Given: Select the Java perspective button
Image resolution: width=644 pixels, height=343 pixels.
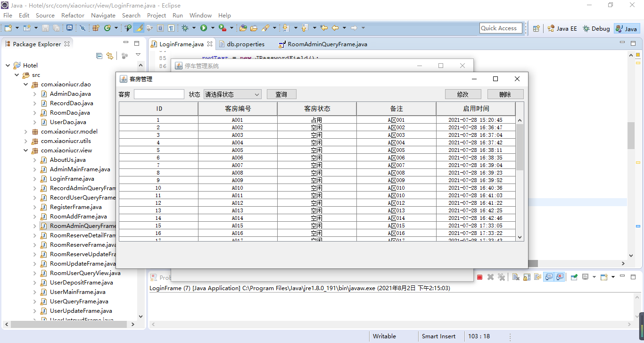Looking at the screenshot, I should click(627, 29).
